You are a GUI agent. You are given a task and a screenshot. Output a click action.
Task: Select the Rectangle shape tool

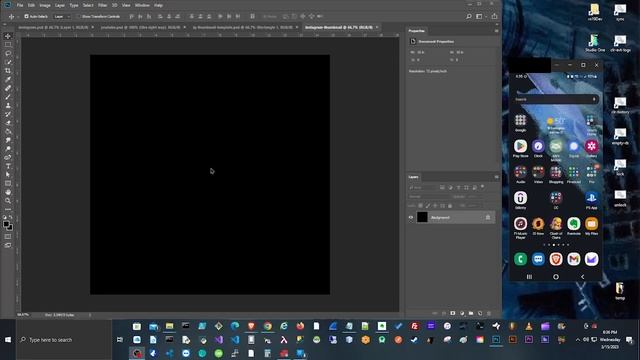click(x=8, y=183)
